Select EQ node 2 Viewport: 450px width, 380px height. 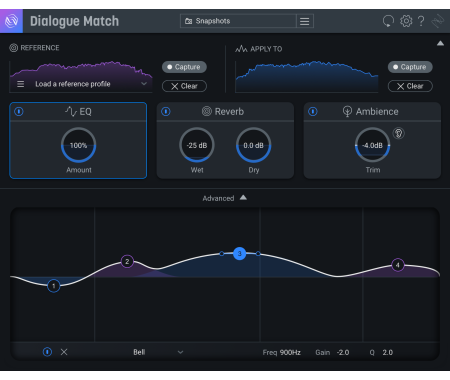[x=127, y=262]
